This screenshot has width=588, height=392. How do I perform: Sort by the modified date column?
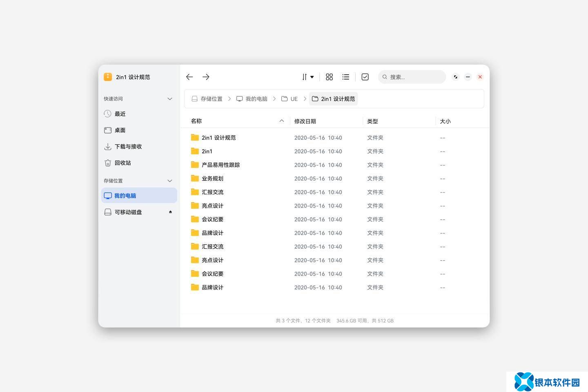click(x=305, y=121)
